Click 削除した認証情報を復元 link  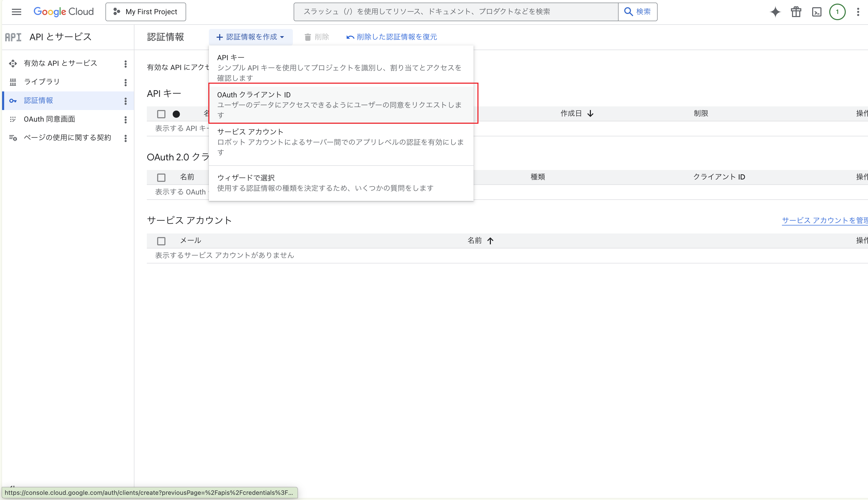(x=391, y=37)
